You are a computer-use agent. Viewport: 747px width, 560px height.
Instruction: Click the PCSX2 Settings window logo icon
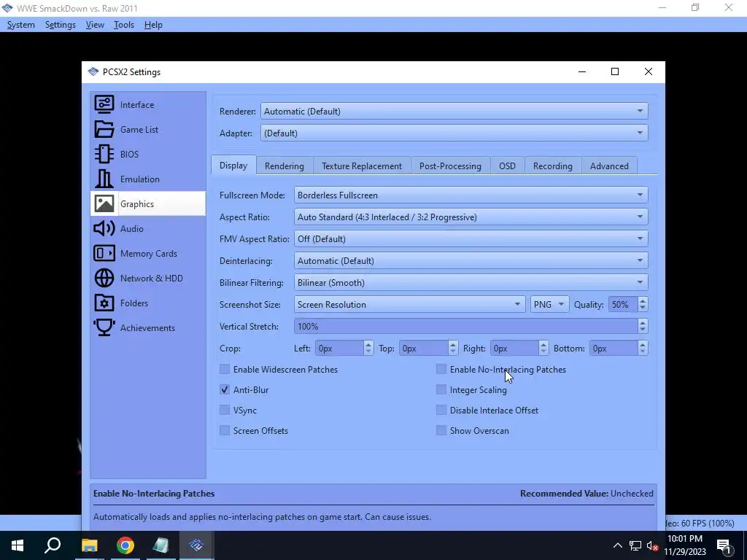pyautogui.click(x=93, y=72)
